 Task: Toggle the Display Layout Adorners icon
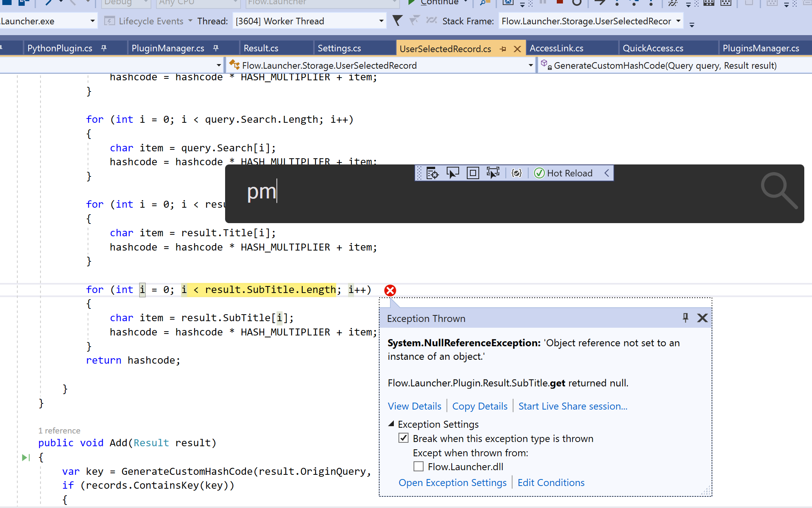473,173
